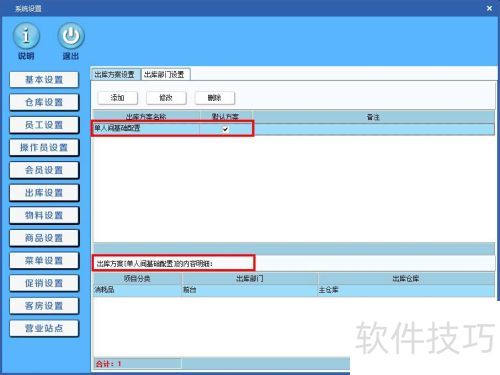
Task: Open 出库设置 from the sidebar
Action: (44, 193)
